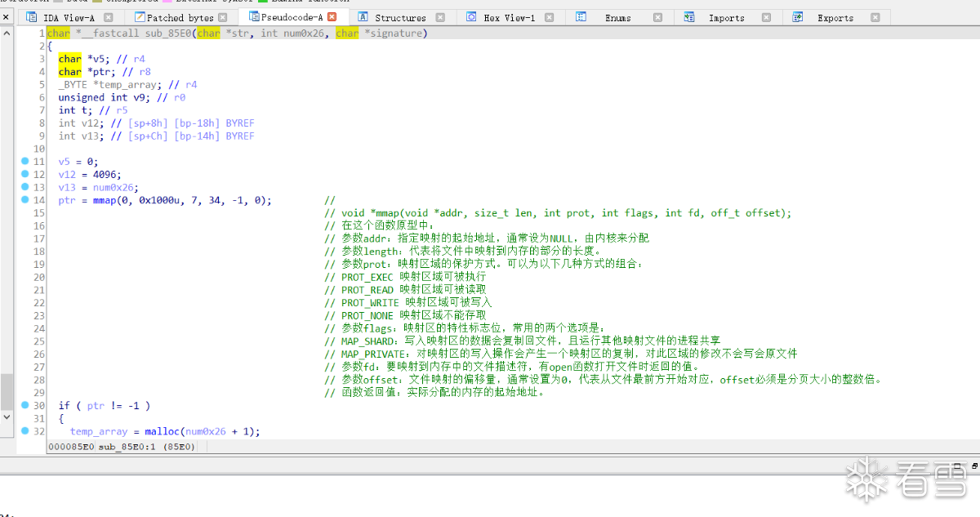Click the Patched bytes tab icon
Image resolution: width=980 pixels, height=517 pixels.
[140, 17]
